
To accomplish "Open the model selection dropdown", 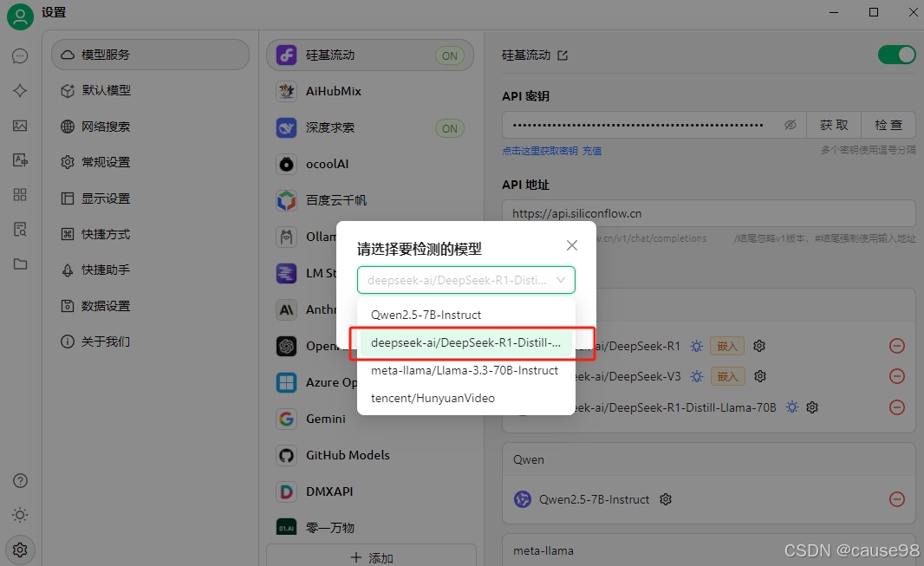I will click(466, 280).
